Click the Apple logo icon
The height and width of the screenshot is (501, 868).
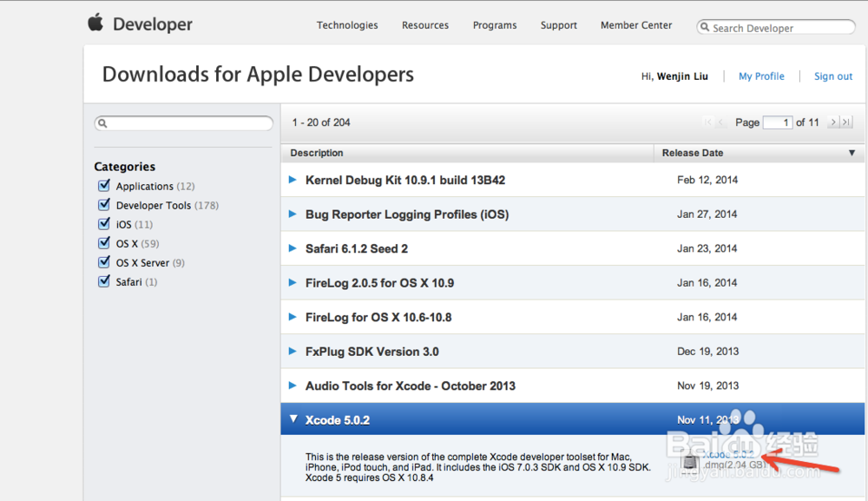tap(95, 23)
